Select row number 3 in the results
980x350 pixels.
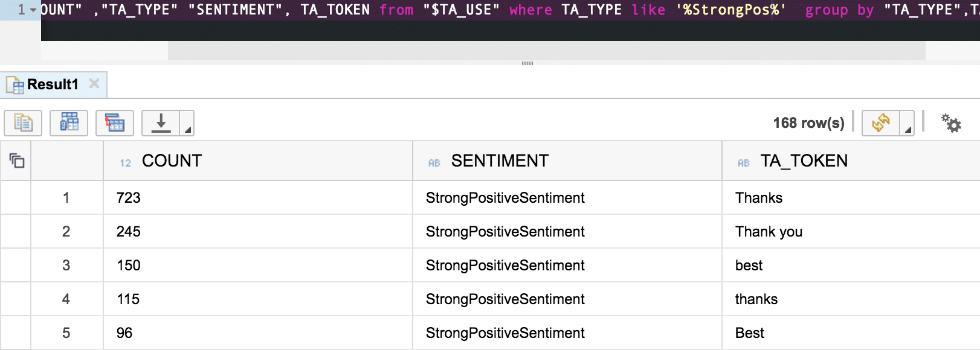(66, 266)
